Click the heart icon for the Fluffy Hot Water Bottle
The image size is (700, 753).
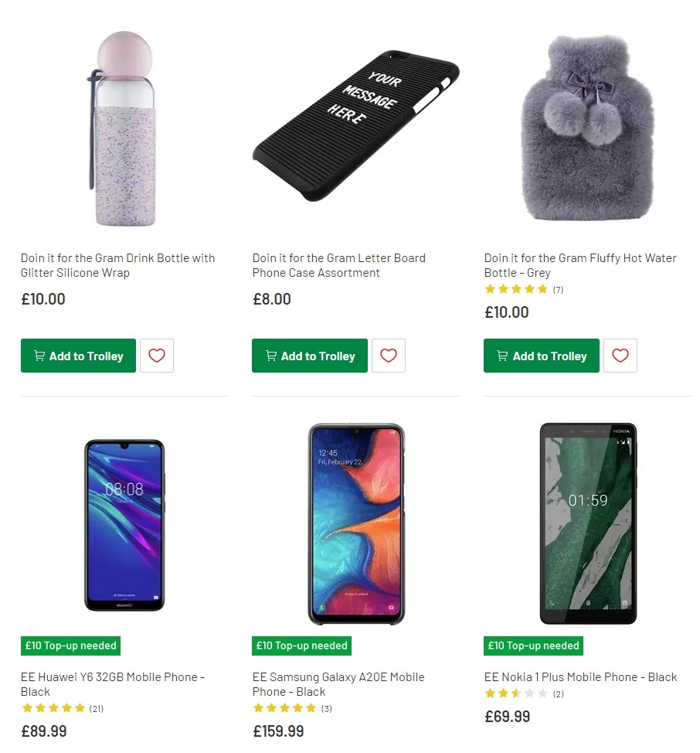point(620,356)
